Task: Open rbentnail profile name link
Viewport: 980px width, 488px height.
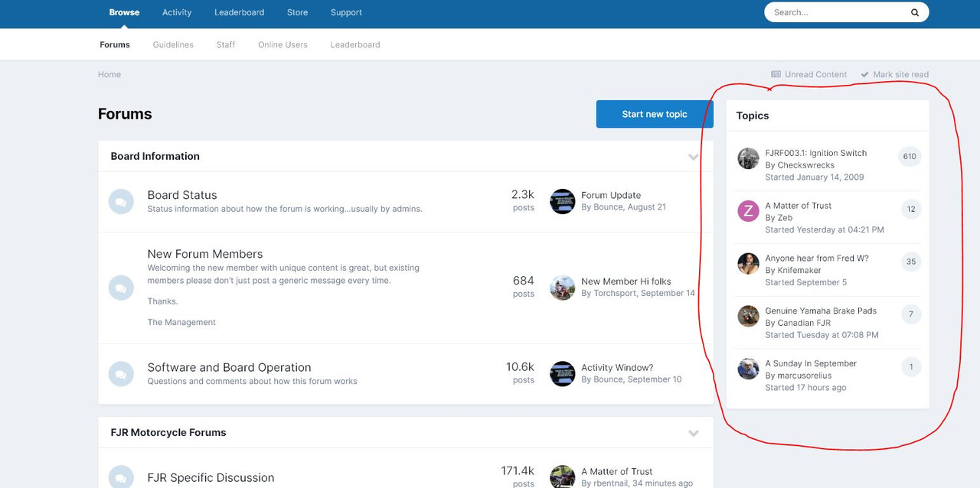Action: (x=611, y=483)
